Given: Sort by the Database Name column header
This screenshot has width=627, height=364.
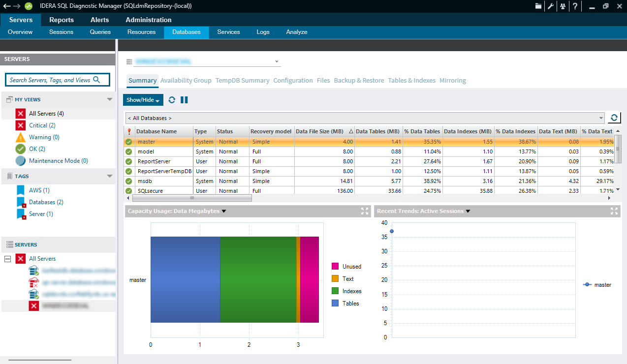Looking at the screenshot, I should 157,131.
